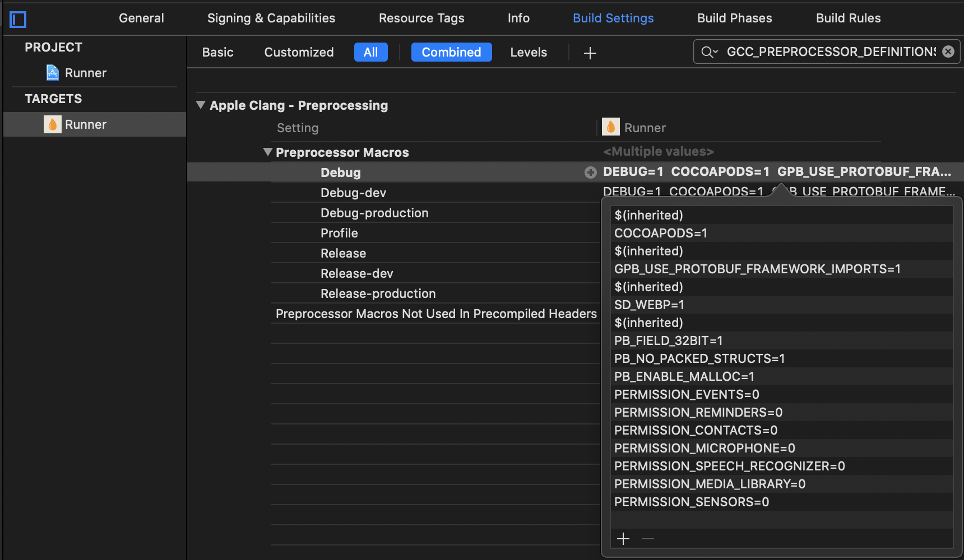Switch to the Build Phases tab
The image size is (964, 560).
(x=734, y=17)
